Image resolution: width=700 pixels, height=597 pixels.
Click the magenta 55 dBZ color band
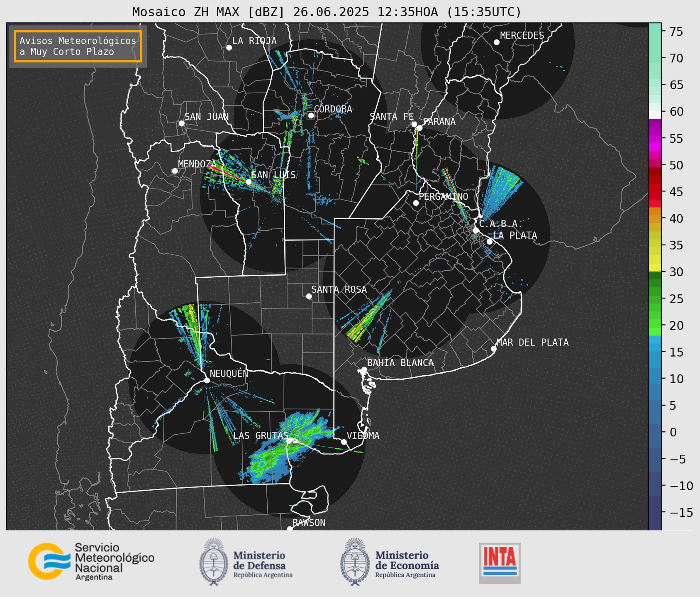pos(655,139)
